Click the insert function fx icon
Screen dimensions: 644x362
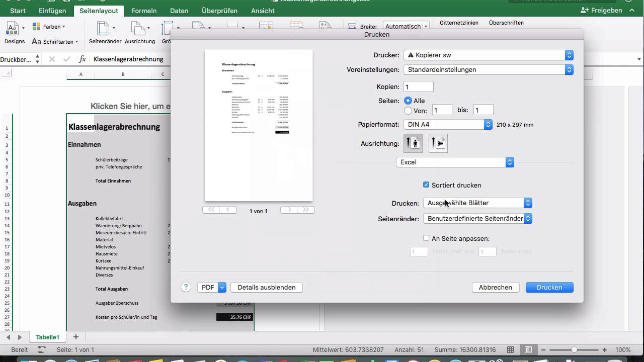pyautogui.click(x=83, y=59)
